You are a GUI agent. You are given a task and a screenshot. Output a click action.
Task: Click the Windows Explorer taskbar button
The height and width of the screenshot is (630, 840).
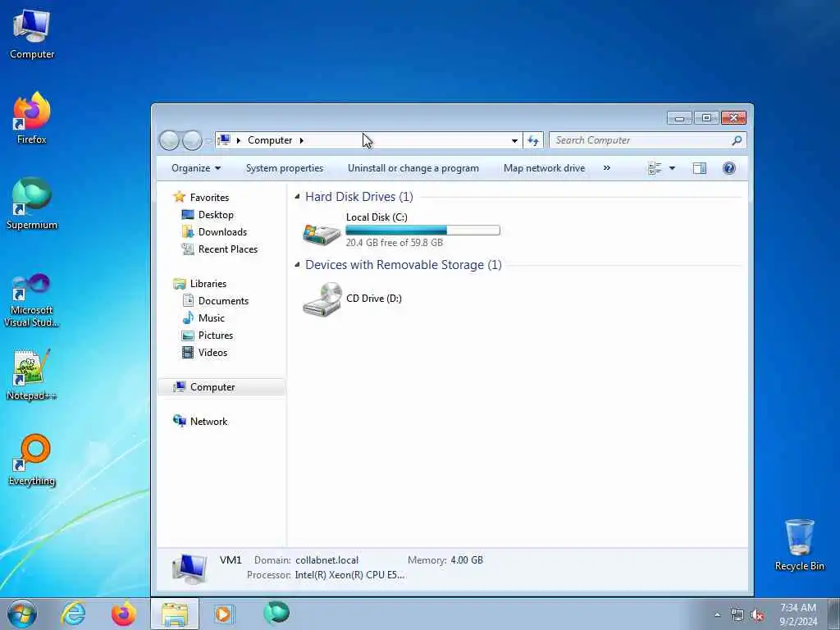pyautogui.click(x=175, y=614)
